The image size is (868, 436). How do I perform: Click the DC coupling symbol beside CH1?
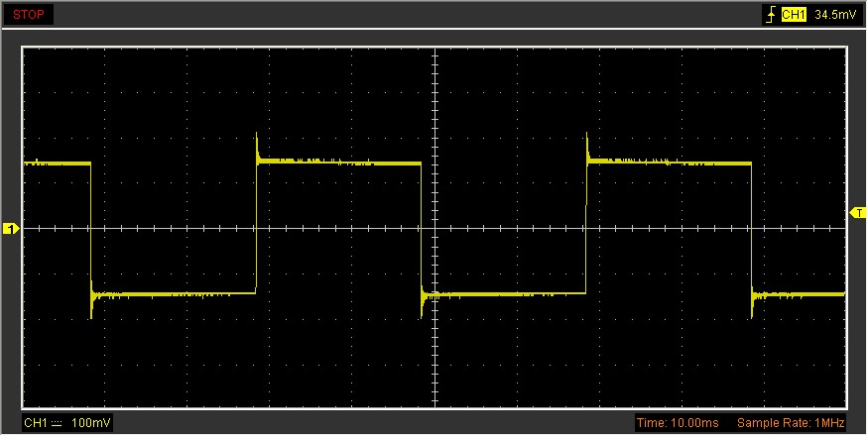[57, 423]
